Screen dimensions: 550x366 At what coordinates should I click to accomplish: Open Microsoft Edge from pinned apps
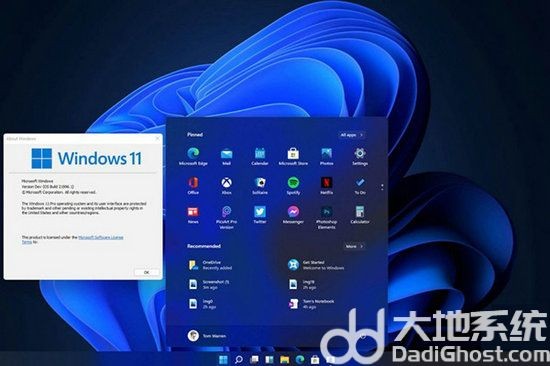tap(193, 156)
